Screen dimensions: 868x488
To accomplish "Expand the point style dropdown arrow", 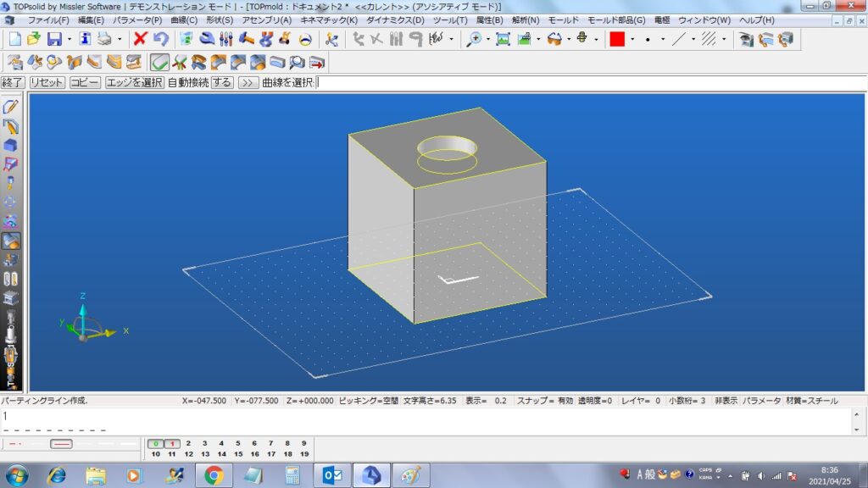I will click(663, 39).
